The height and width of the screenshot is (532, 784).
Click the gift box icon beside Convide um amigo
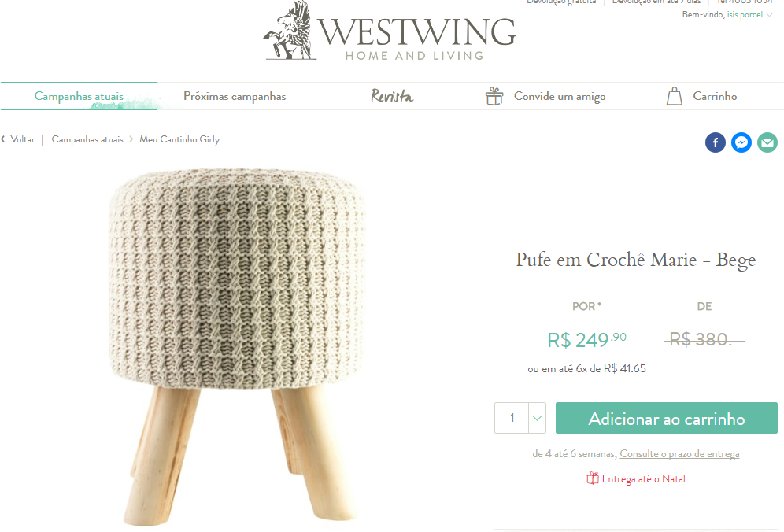pos(494,96)
